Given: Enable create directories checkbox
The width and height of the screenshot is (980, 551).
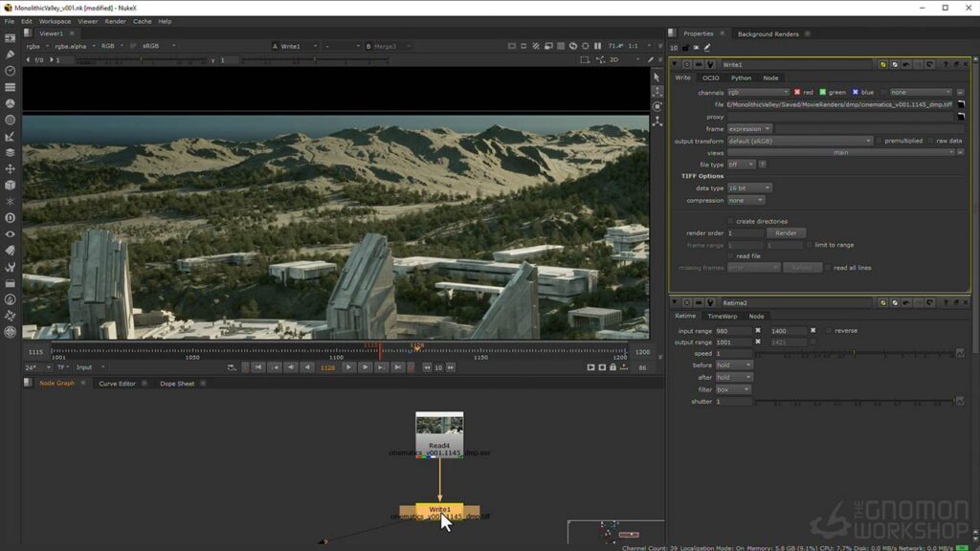Looking at the screenshot, I should click(x=730, y=221).
